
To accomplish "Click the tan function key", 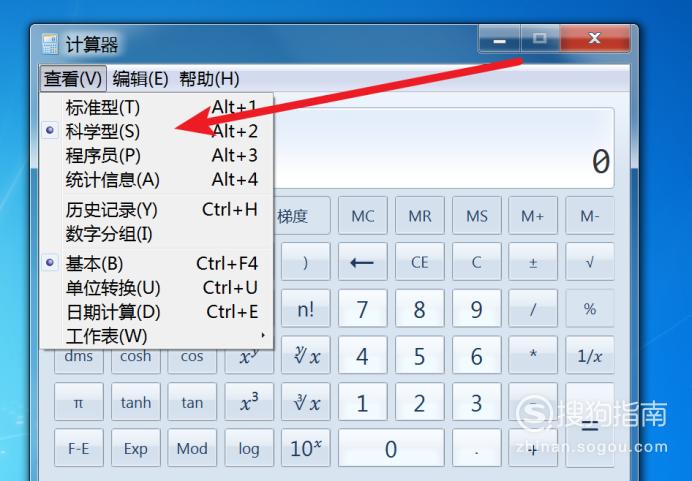I will (x=192, y=402).
